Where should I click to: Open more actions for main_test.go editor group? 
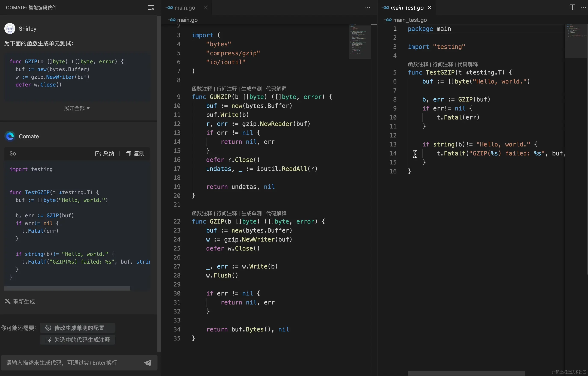tap(583, 7)
